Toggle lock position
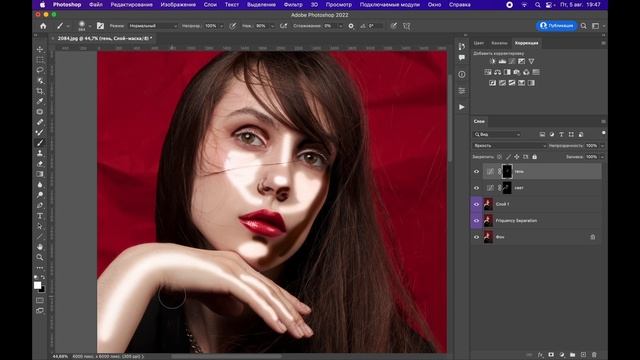The height and width of the screenshot is (360, 640). [517, 157]
